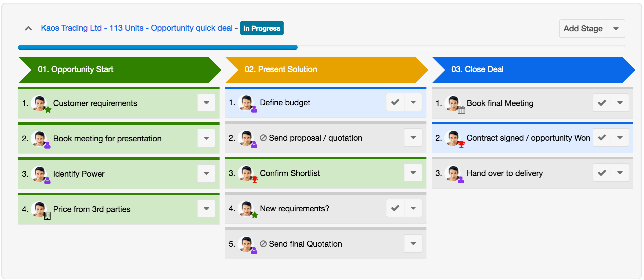Click the blocked icon beside Send proposal / quotation

(x=263, y=138)
